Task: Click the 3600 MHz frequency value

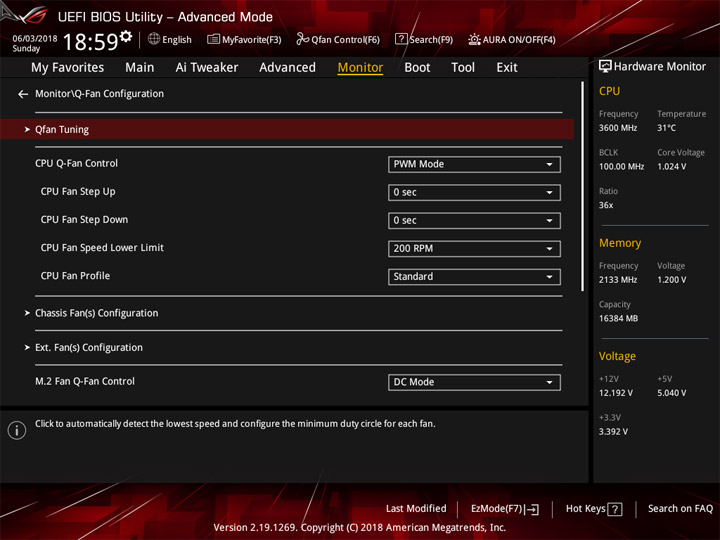Action: [x=618, y=128]
